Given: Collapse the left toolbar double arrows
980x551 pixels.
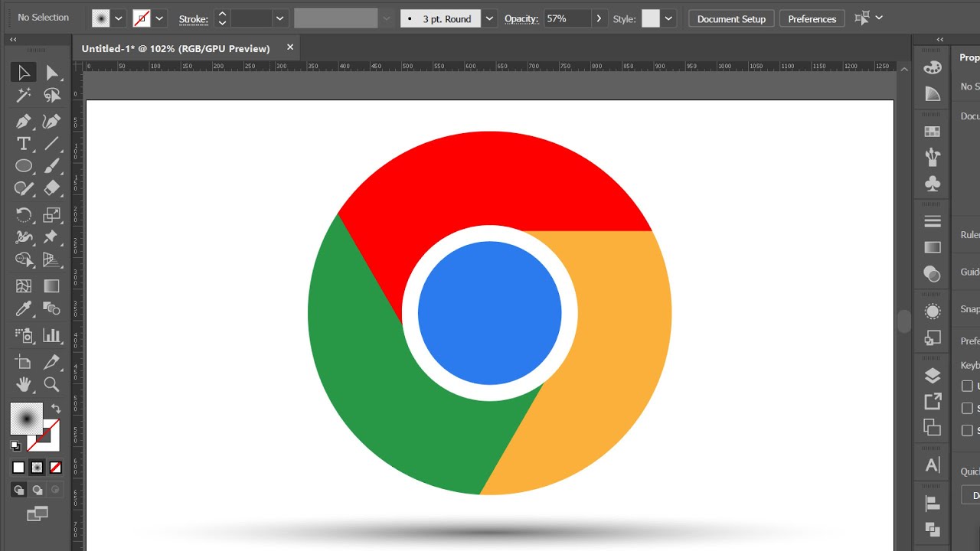Looking at the screenshot, I should click(x=14, y=40).
